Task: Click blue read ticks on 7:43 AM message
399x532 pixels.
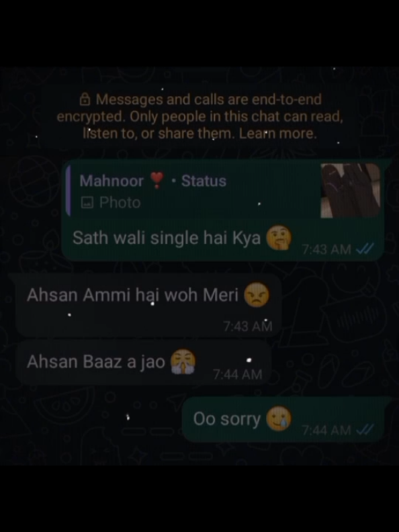Action: [365, 249]
